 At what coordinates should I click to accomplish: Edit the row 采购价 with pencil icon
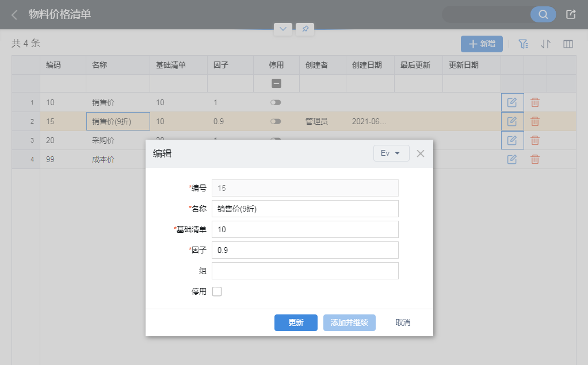coord(512,140)
